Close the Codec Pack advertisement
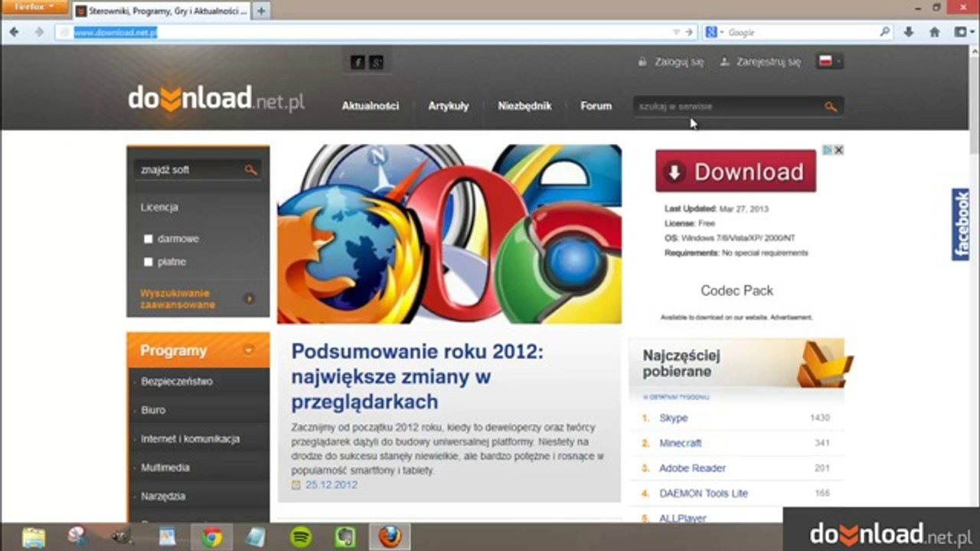The height and width of the screenshot is (551, 980). tap(838, 150)
